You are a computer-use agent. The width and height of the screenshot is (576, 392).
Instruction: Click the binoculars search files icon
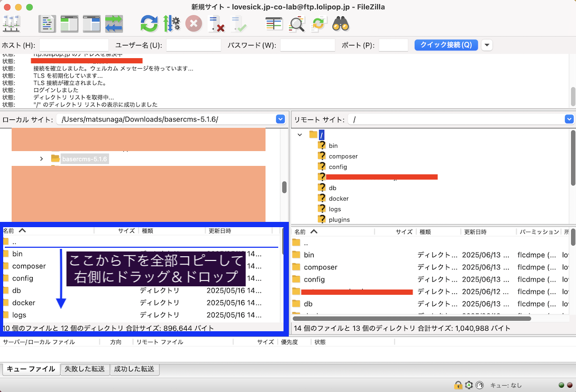point(341,24)
